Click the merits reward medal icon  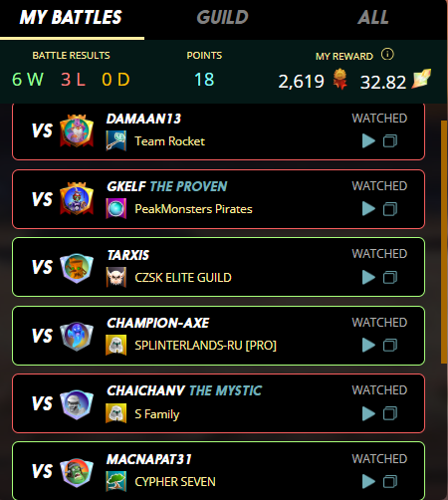pyautogui.click(x=340, y=79)
